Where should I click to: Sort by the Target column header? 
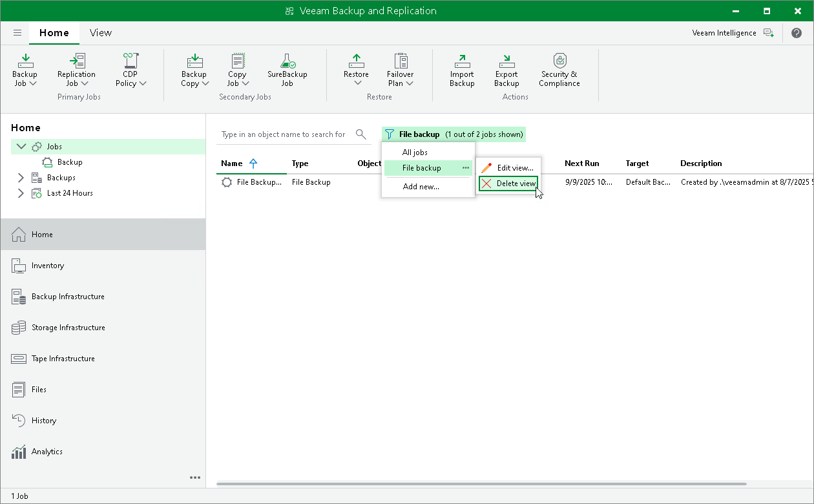tap(637, 163)
